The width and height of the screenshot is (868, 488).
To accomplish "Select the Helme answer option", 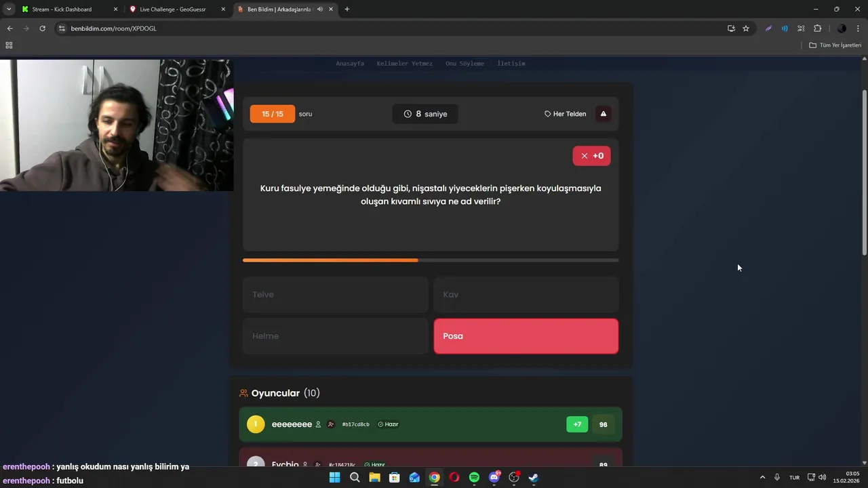I will pos(336,336).
